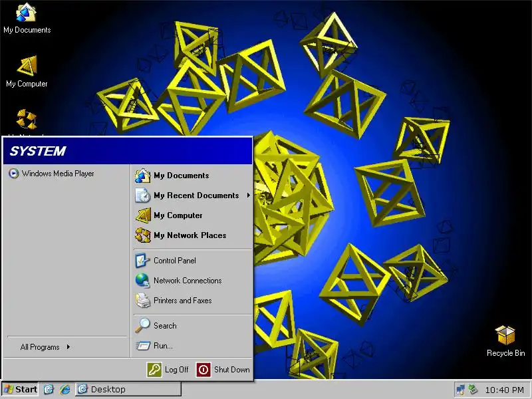Choose My Network Places label in Start menu
The image size is (532, 399).
pos(190,235)
